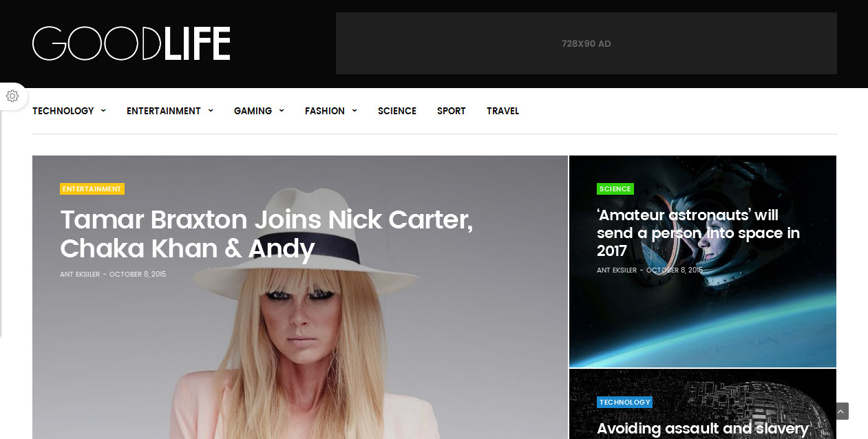
Task: Click the 728x90 ad banner
Action: point(586,43)
